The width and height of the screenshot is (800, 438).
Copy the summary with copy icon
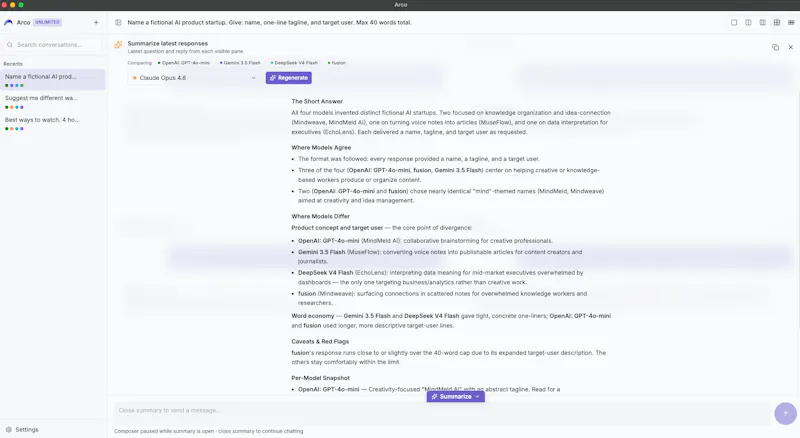[x=776, y=47]
